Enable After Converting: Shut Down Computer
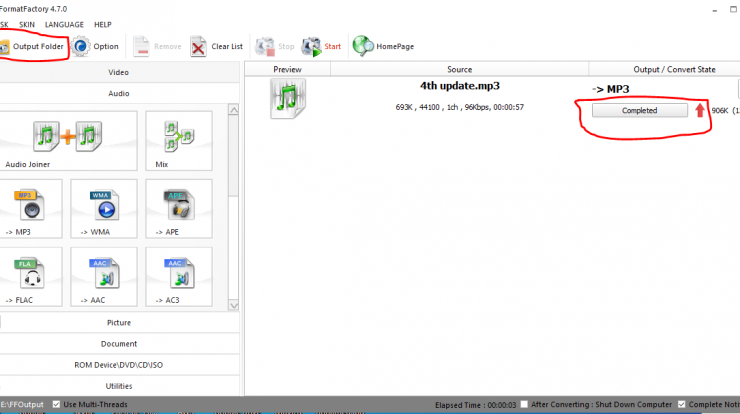Viewport: 740px width, 414px height. pos(524,405)
